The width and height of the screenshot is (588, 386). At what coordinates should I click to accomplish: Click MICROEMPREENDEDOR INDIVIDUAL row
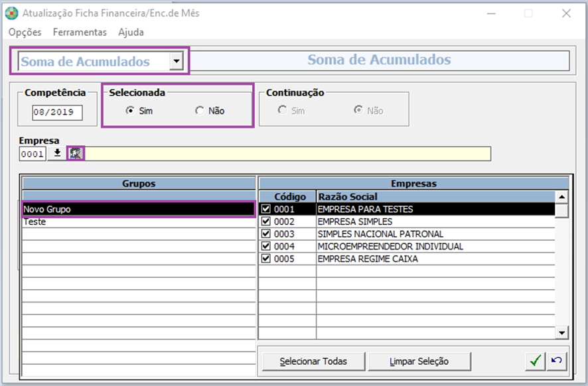coord(407,246)
